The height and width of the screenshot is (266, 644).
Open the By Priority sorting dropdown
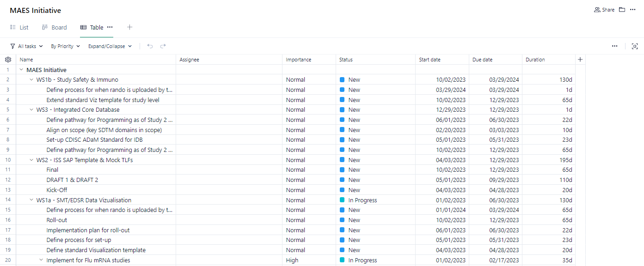[x=65, y=46]
